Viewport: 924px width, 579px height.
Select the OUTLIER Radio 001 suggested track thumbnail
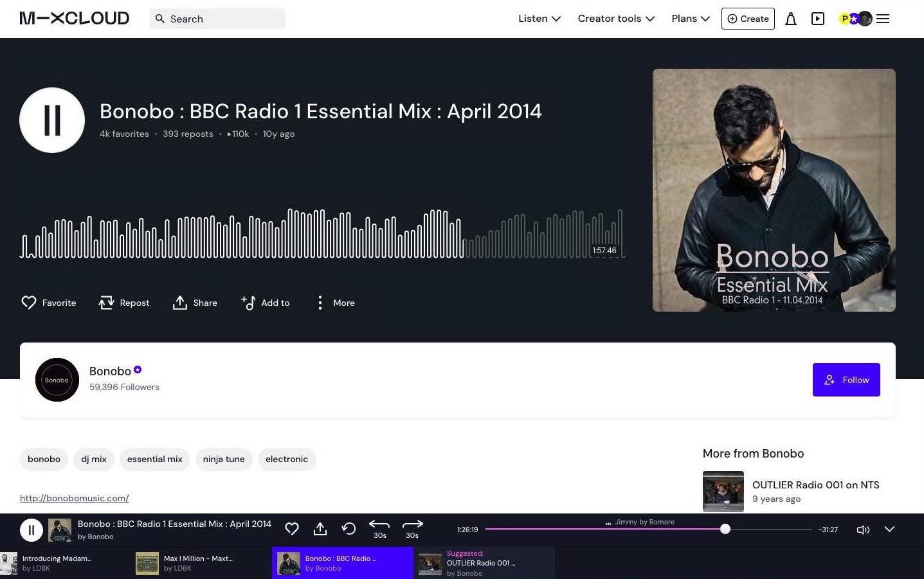(429, 563)
